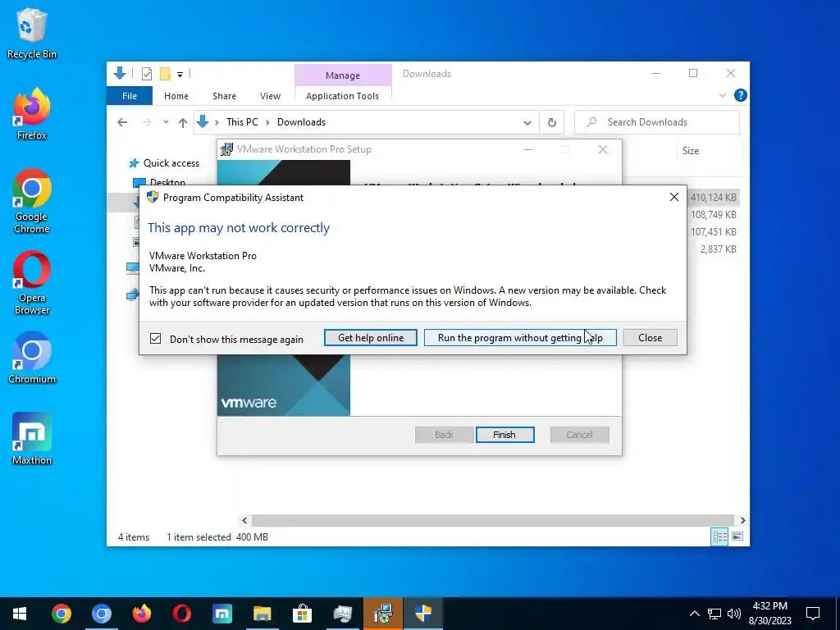Viewport: 840px width, 630px height.
Task: Switch to VMware installer taskbar item
Action: (x=383, y=614)
